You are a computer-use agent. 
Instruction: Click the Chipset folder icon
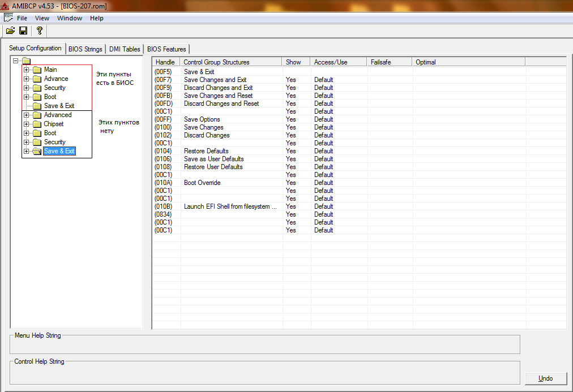click(37, 124)
